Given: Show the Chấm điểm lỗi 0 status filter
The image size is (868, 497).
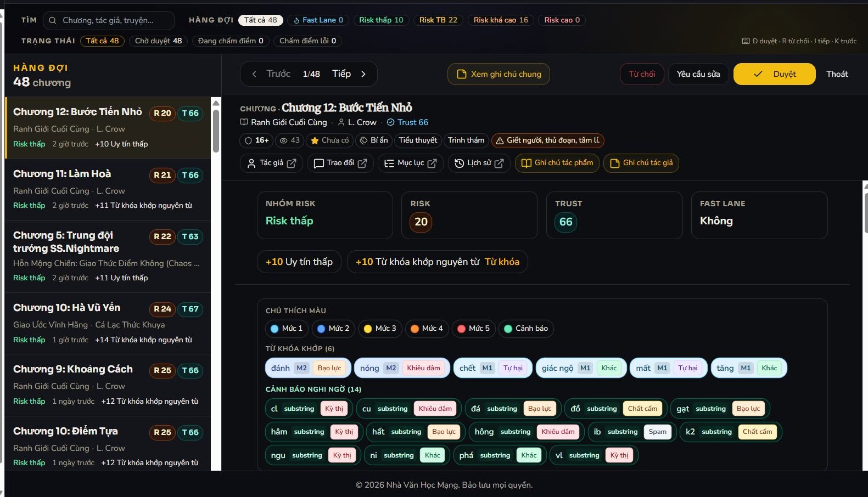Looking at the screenshot, I should tap(307, 41).
